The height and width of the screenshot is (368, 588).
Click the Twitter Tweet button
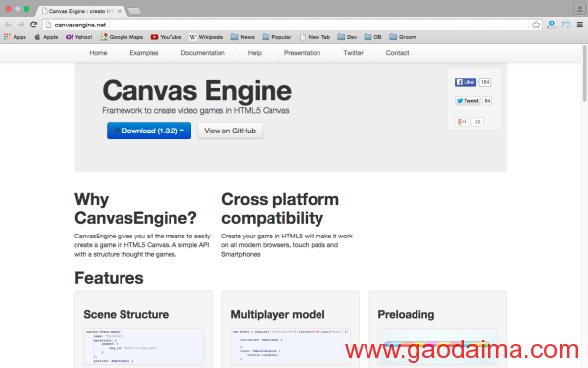(467, 101)
